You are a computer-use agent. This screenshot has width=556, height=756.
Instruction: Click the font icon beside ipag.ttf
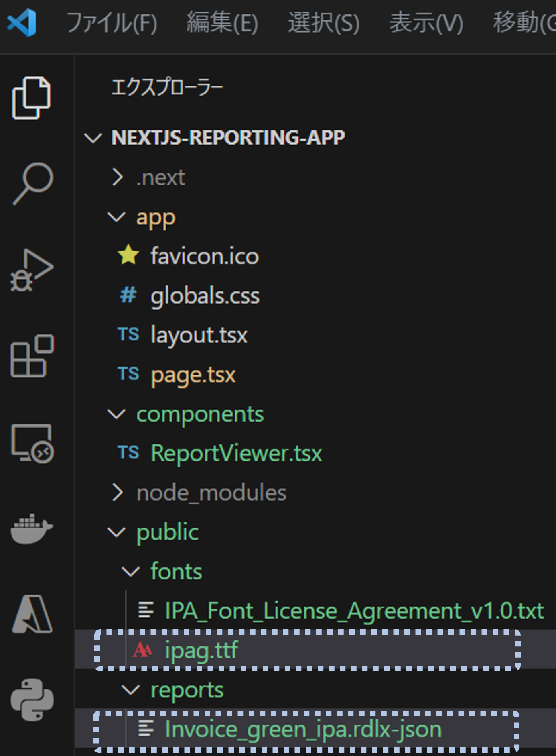click(x=143, y=650)
